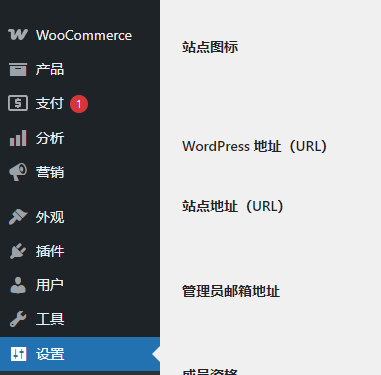Viewport: 381px width, 375px height.
Task: Click the 分析 bar chart icon
Action: click(x=18, y=138)
